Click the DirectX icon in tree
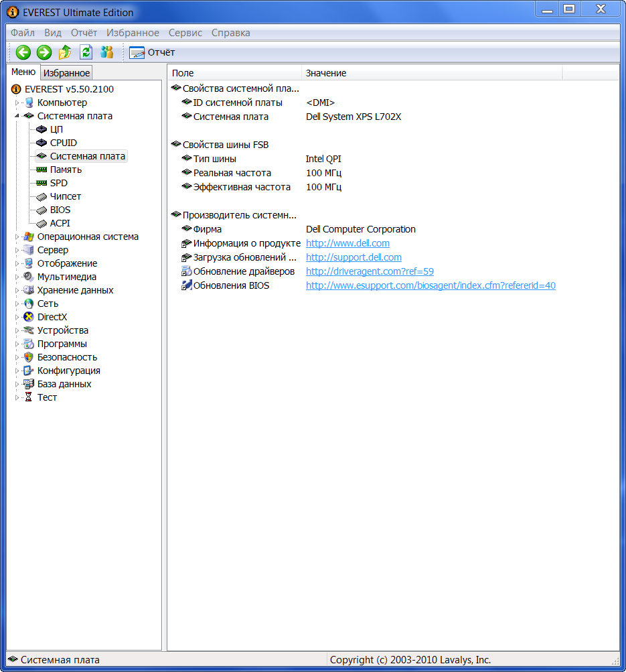Screen dimensions: 626x672 pyautogui.click(x=29, y=317)
